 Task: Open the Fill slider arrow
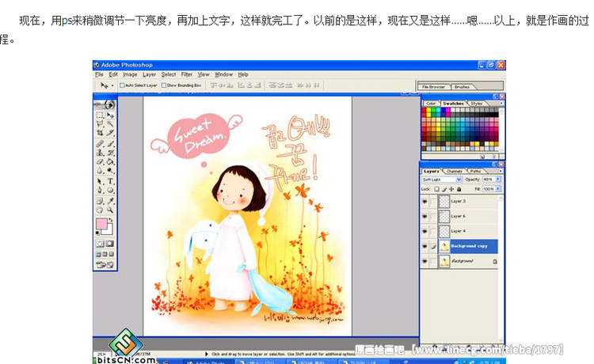click(498, 188)
